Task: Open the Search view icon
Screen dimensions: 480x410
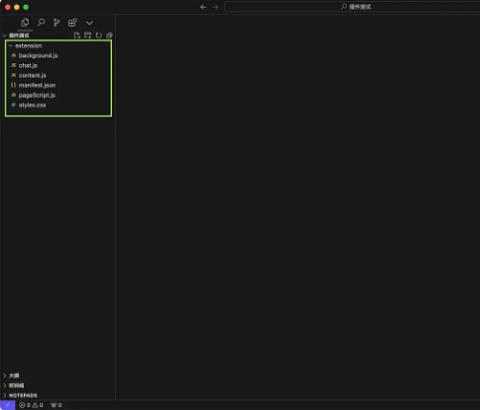Action: (x=41, y=23)
